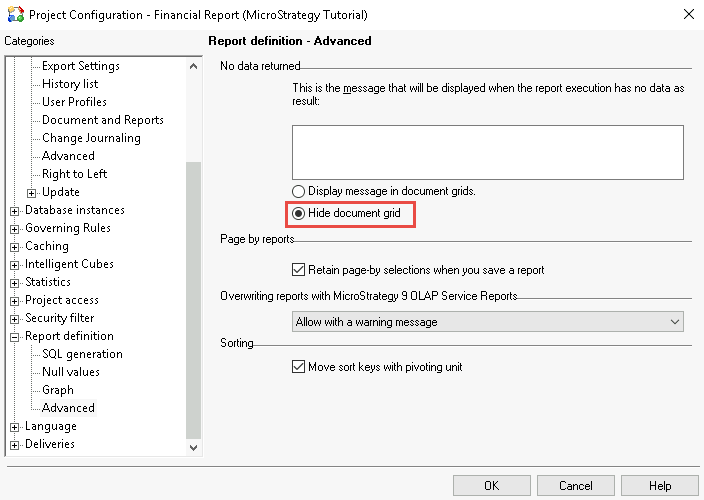Click the category tree scrollbar thumb
The height and width of the screenshot is (500, 704).
pos(194,300)
